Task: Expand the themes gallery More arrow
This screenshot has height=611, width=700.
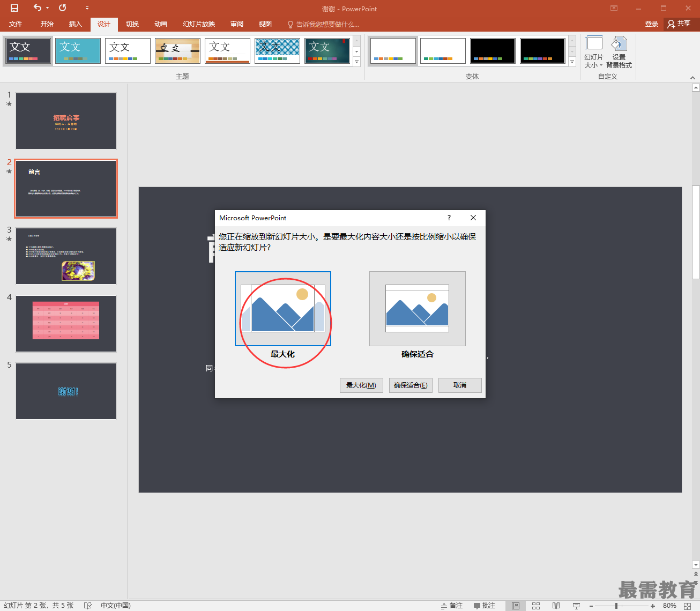Action: [357, 62]
